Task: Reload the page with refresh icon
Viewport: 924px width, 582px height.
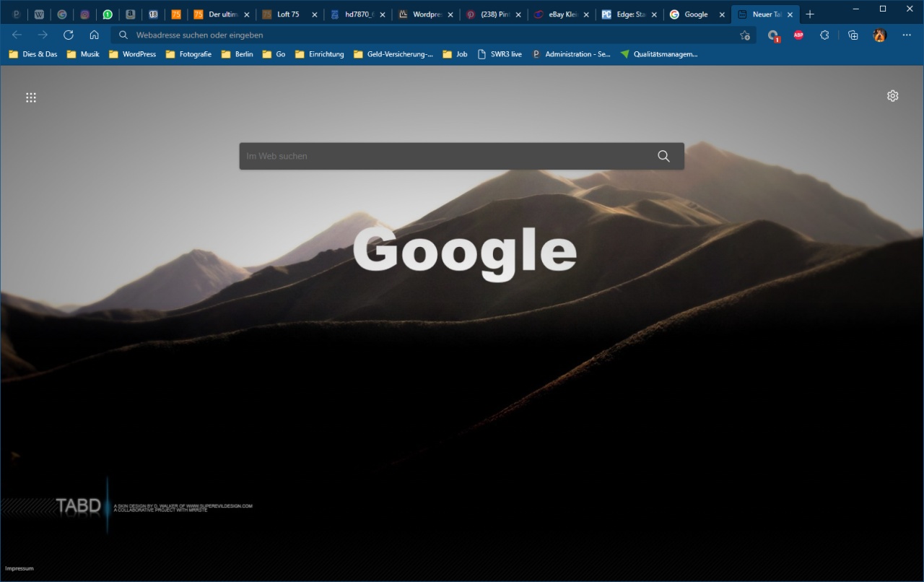Action: point(69,35)
